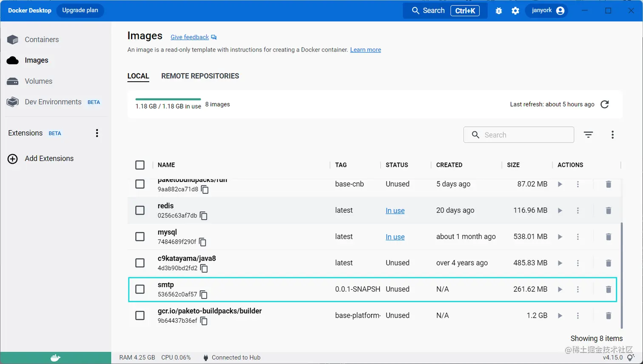Sort by the CREATED column header
Screen dimensions: 643x364
coord(449,165)
